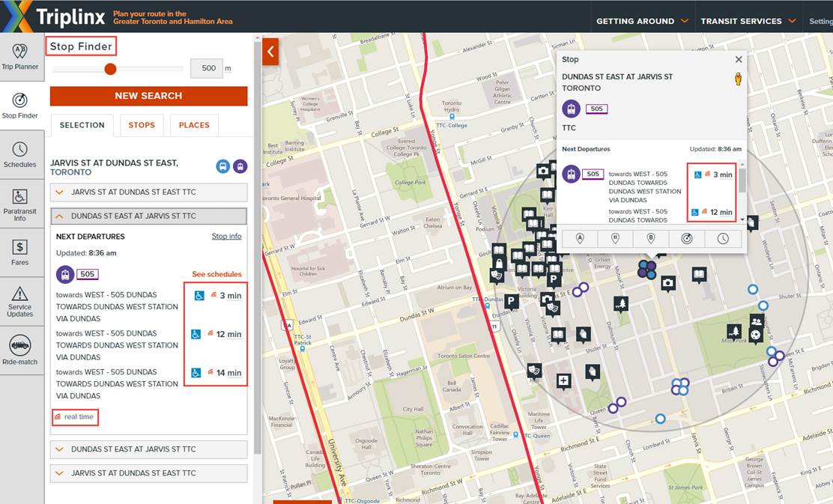Switch to the Stops tab
This screenshot has width=833, height=504.
click(142, 125)
